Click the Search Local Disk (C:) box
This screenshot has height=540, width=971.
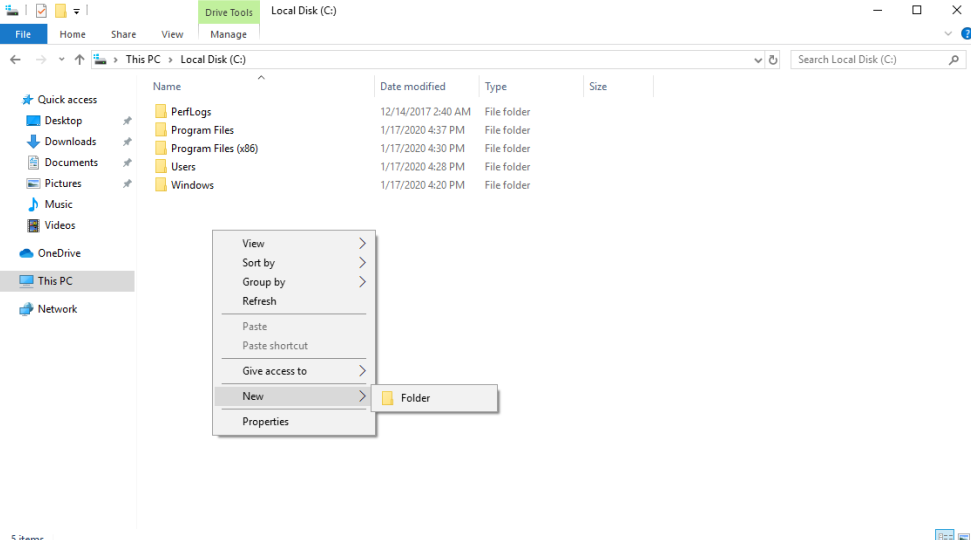tap(865, 60)
